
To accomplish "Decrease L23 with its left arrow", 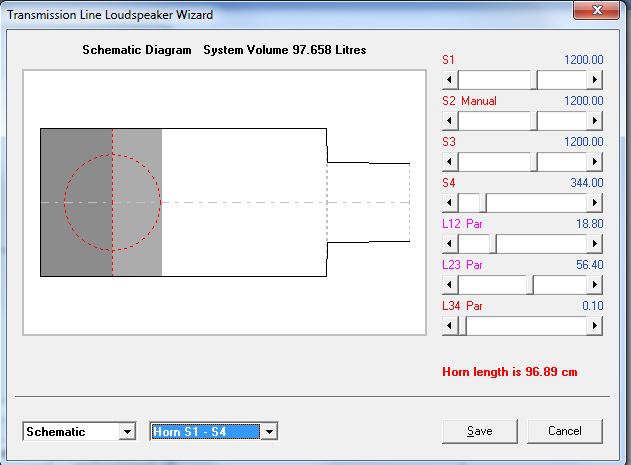I will [450, 285].
